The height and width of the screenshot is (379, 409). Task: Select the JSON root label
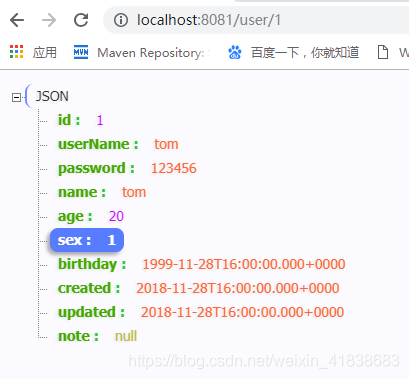point(52,97)
